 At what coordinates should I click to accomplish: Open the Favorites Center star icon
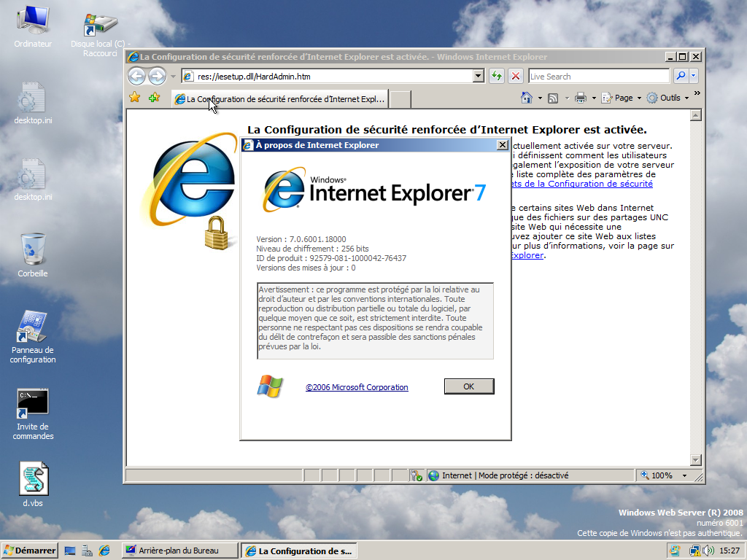click(x=135, y=98)
